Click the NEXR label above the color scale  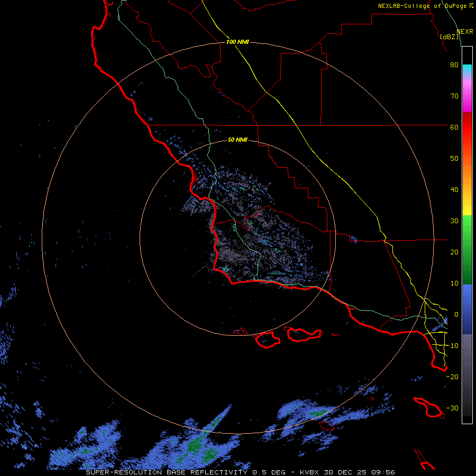(x=464, y=32)
